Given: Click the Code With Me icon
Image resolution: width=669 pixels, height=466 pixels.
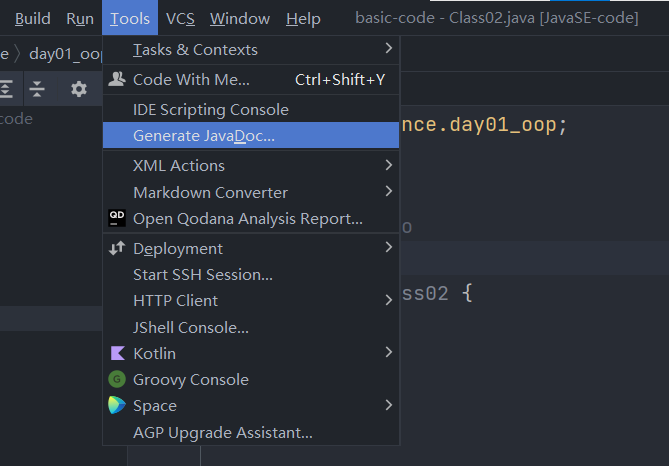Looking at the screenshot, I should point(117,79).
